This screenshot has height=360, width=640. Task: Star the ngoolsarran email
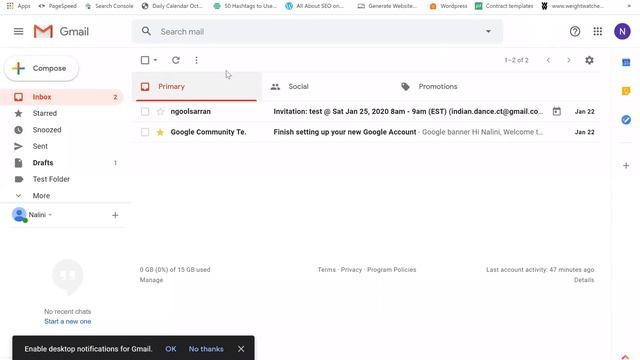point(160,111)
